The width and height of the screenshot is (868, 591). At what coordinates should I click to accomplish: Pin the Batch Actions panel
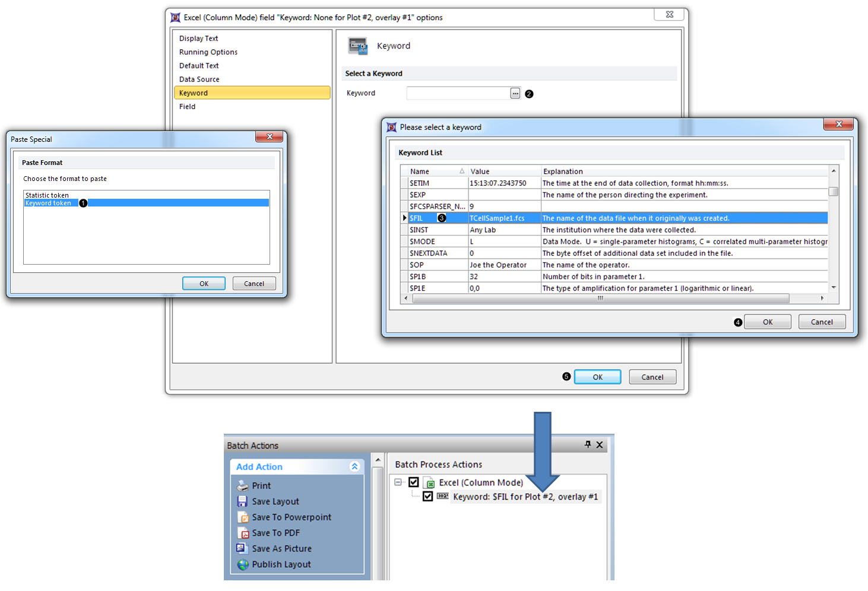coord(588,444)
